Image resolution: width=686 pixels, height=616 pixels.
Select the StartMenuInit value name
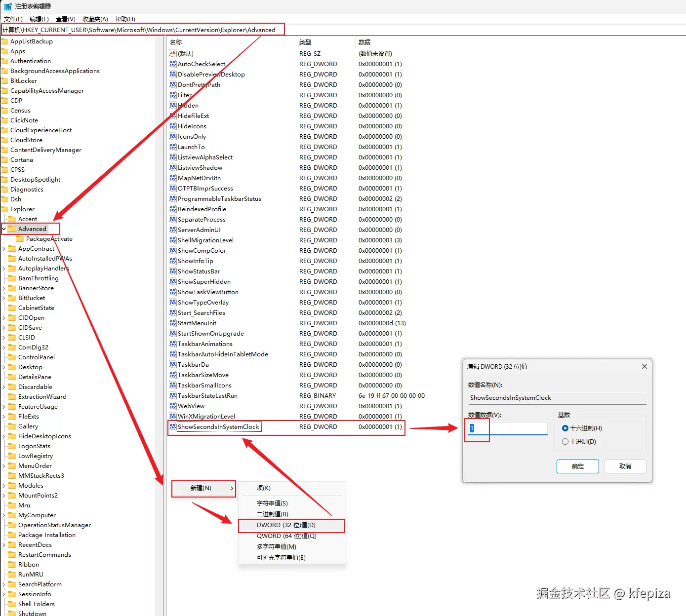pyautogui.click(x=197, y=323)
